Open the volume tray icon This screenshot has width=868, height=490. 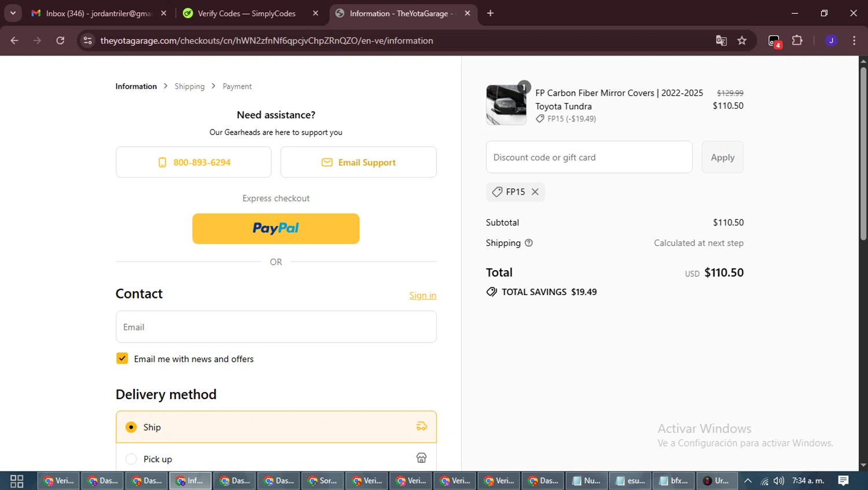point(779,481)
